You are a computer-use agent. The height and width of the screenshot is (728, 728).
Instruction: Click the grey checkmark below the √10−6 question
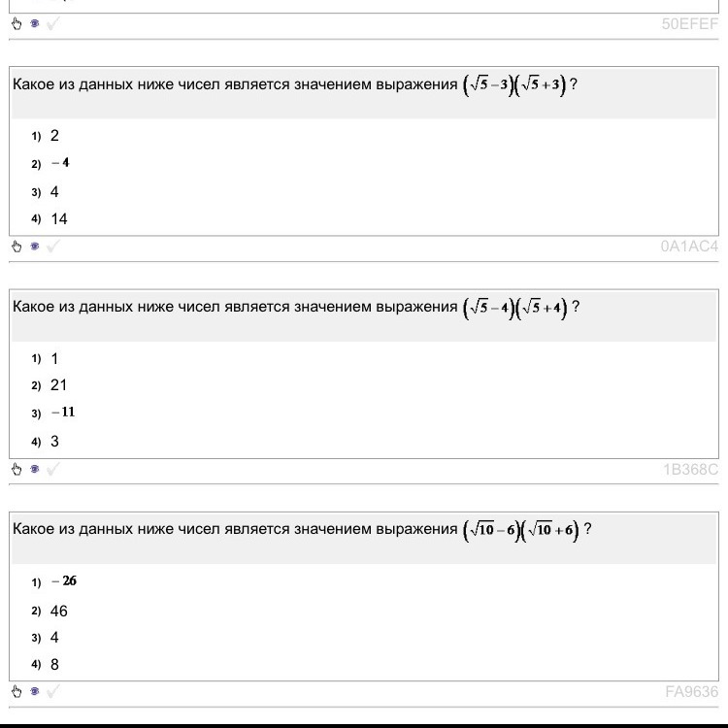pyautogui.click(x=52, y=692)
